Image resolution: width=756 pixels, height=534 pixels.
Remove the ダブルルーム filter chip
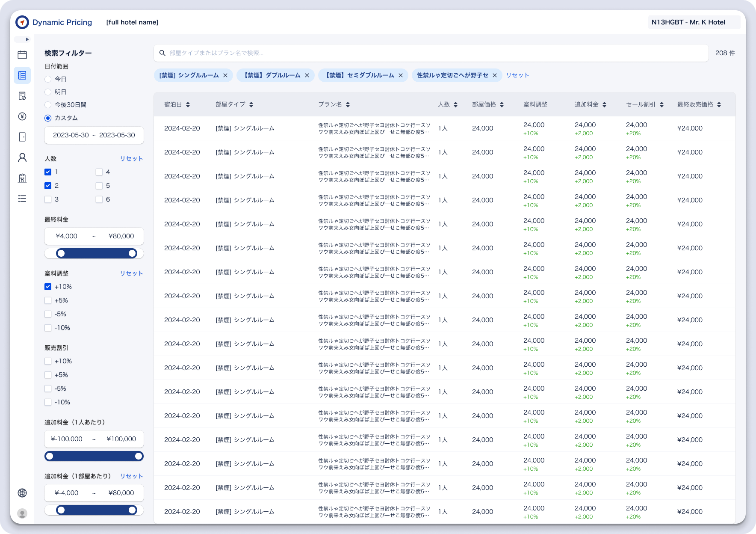pyautogui.click(x=307, y=75)
